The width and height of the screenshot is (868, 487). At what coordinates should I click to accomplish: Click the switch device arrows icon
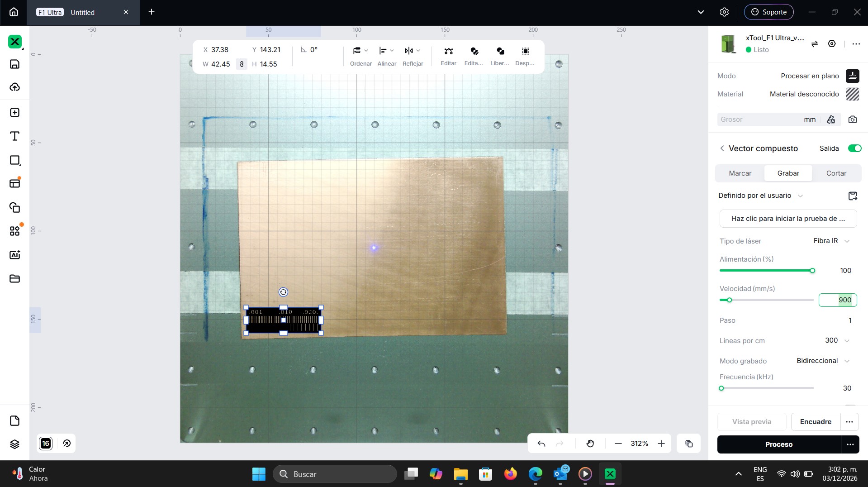pyautogui.click(x=814, y=44)
